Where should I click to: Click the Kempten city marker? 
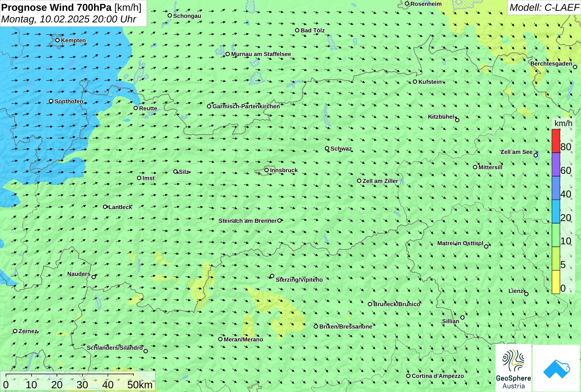57,40
